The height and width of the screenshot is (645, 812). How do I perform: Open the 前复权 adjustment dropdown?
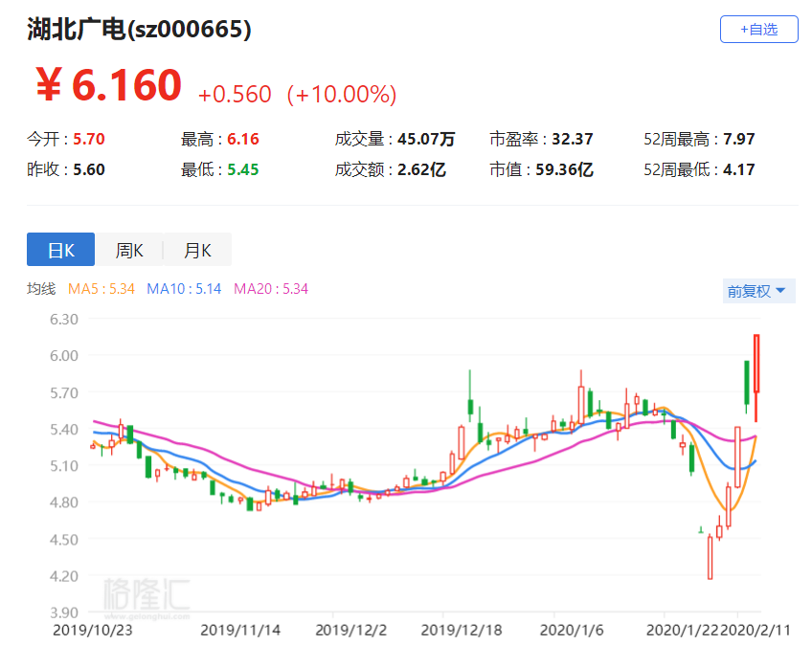coord(758,291)
